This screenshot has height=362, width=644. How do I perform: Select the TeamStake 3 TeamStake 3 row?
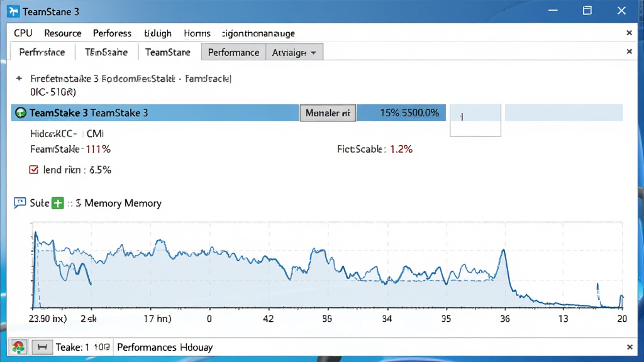point(155,113)
